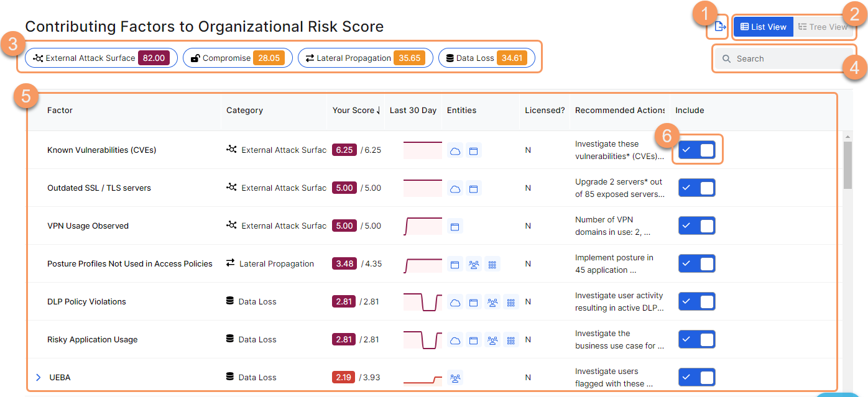Click the Data Loss 34.61 filter chip

click(486, 58)
